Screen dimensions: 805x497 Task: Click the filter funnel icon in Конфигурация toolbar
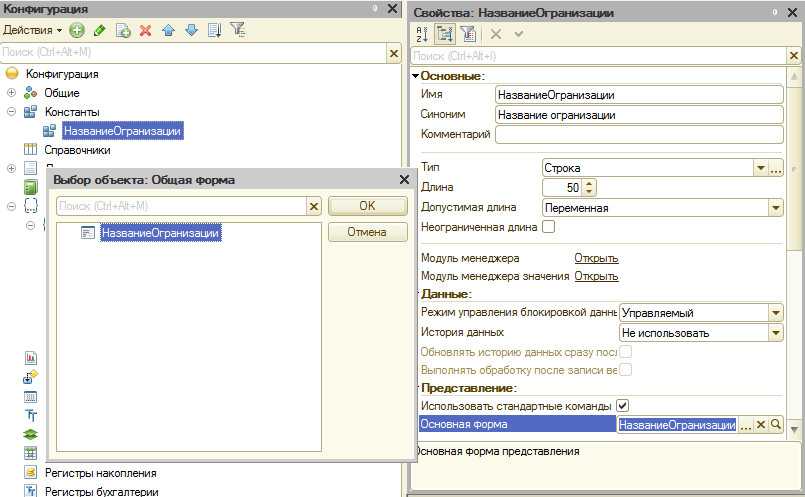tap(238, 30)
